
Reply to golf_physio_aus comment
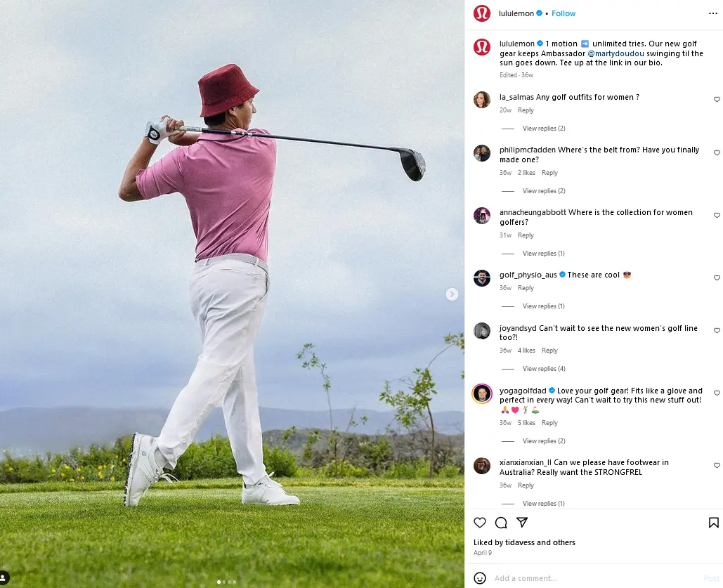526,288
